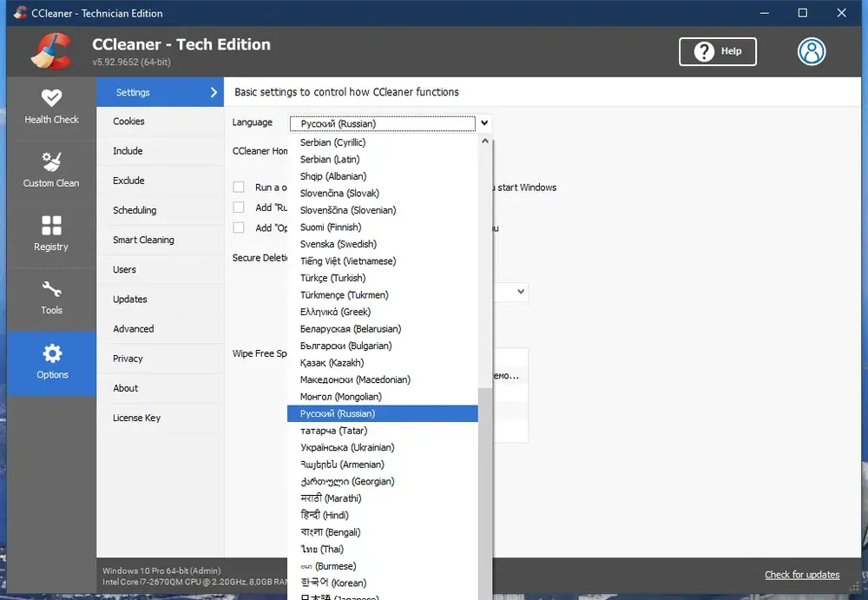Viewport: 868px width, 600px height.
Task: Click the Check for updates link
Action: (x=802, y=575)
